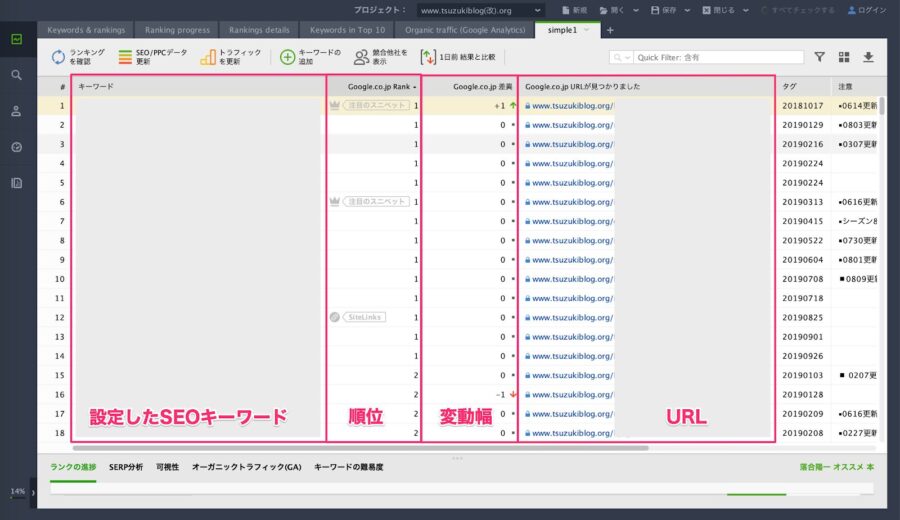Click the すべてチェックする check-all button

(798, 10)
